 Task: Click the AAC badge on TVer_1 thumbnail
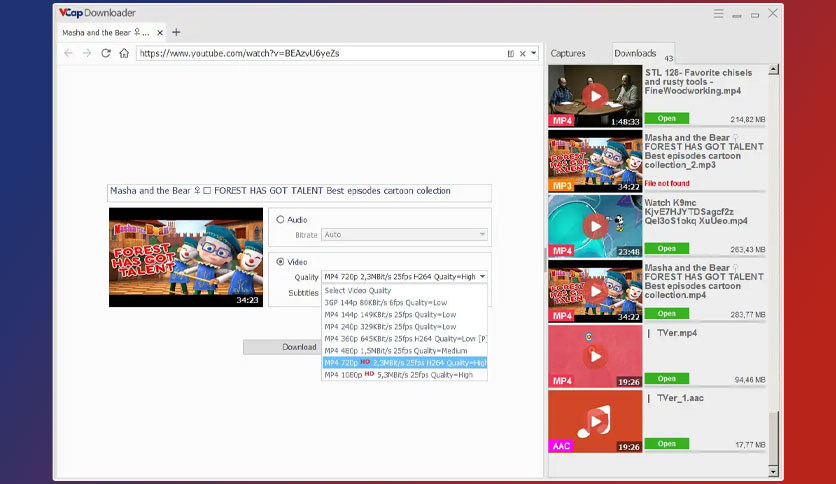tap(560, 446)
